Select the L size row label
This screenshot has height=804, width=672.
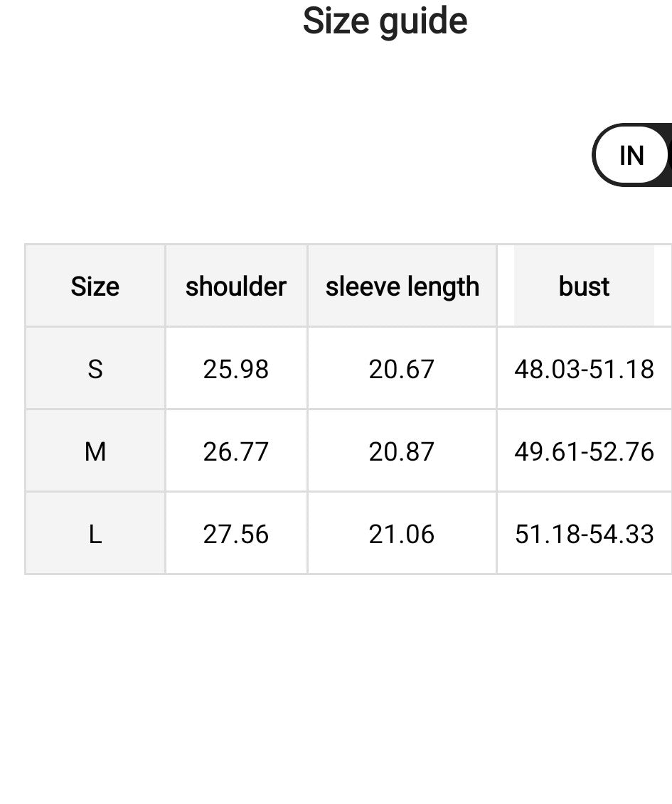(95, 532)
